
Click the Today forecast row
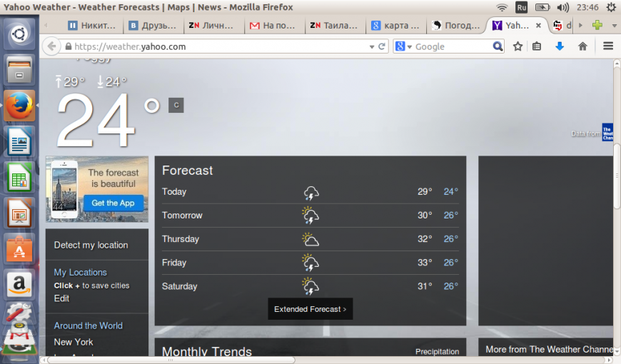pyautogui.click(x=310, y=192)
